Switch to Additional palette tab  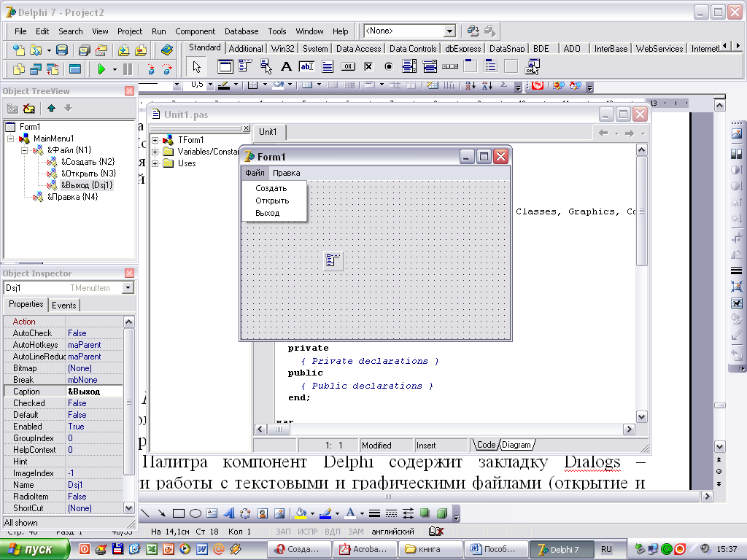[x=245, y=49]
